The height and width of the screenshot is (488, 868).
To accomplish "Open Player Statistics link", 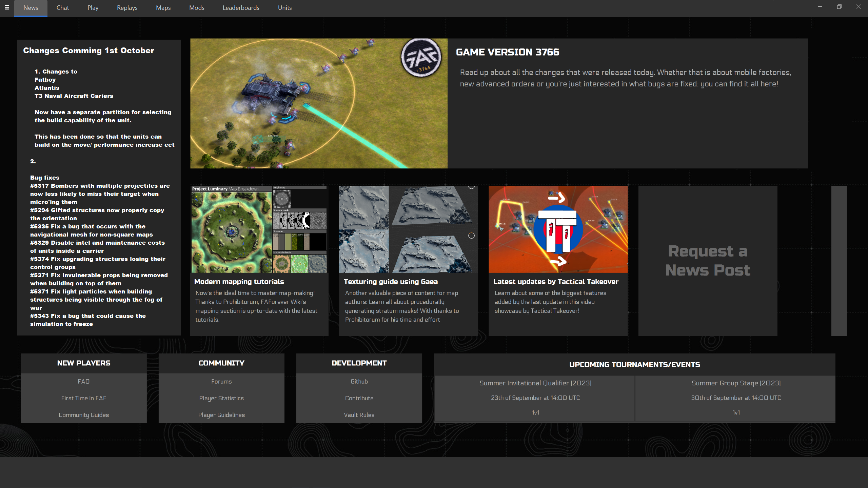I will [x=221, y=398].
